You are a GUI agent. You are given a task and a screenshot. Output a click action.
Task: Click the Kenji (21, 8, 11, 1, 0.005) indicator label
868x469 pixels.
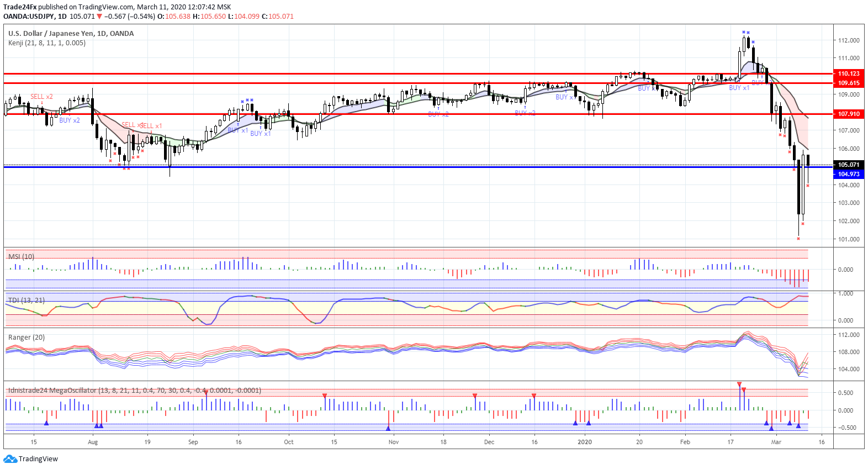(47, 43)
